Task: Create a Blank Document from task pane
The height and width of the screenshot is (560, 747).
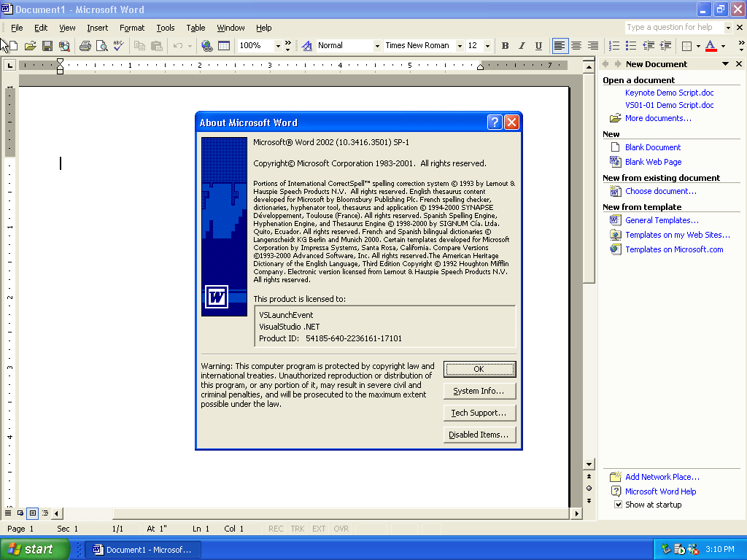Action: click(653, 147)
